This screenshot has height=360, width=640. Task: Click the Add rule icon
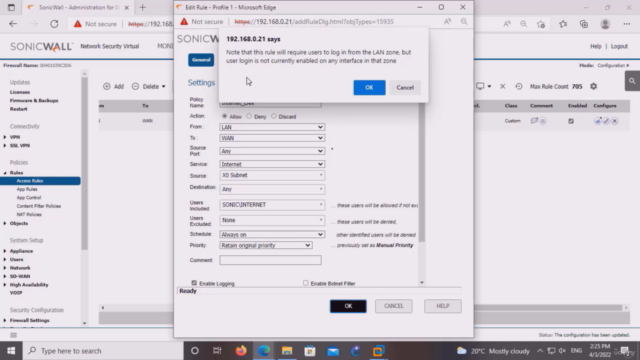pos(107,86)
